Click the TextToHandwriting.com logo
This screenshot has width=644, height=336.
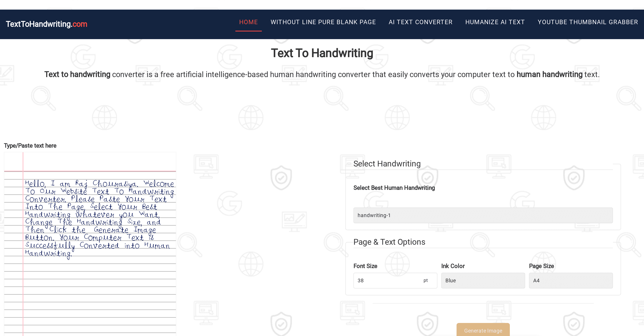[x=47, y=24]
